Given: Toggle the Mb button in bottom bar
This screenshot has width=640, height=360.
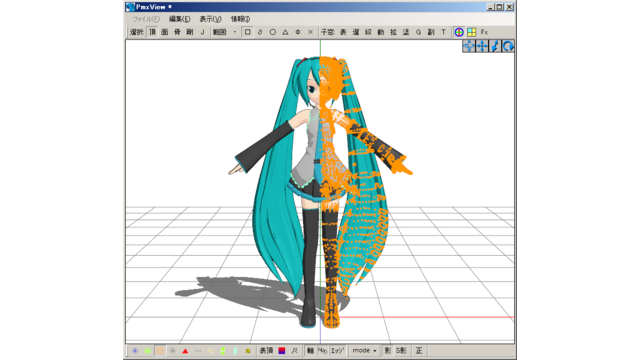Looking at the screenshot, I should [322, 351].
